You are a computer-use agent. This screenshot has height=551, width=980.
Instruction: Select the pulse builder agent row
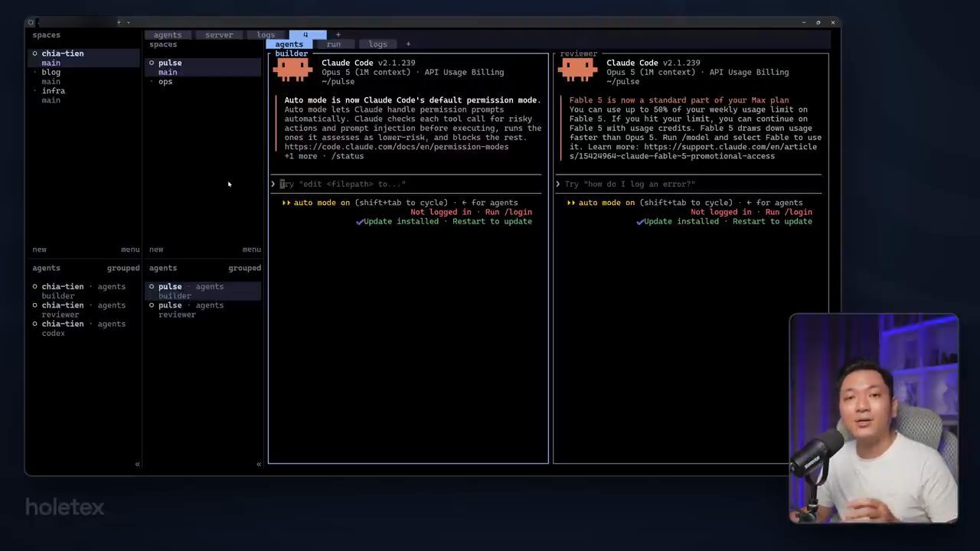point(204,291)
